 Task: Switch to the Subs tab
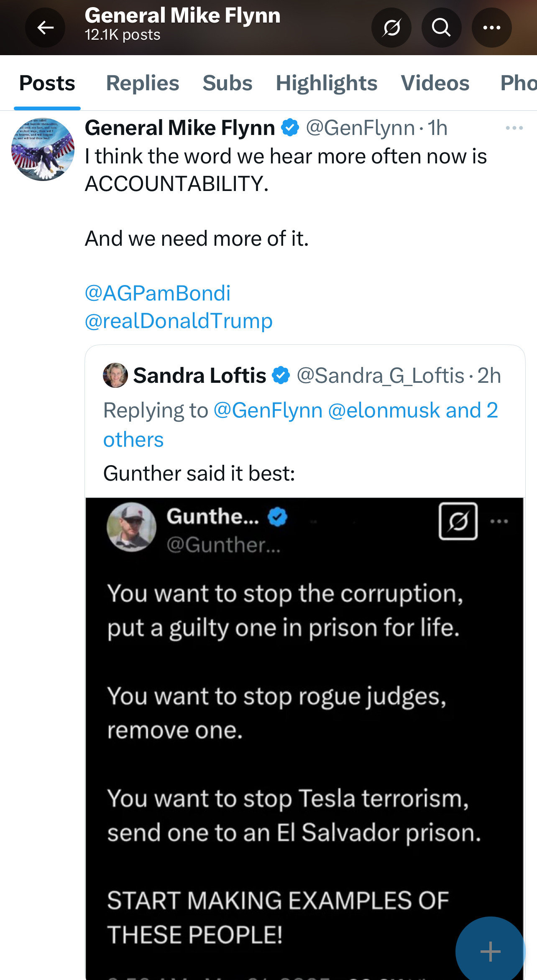tap(227, 83)
